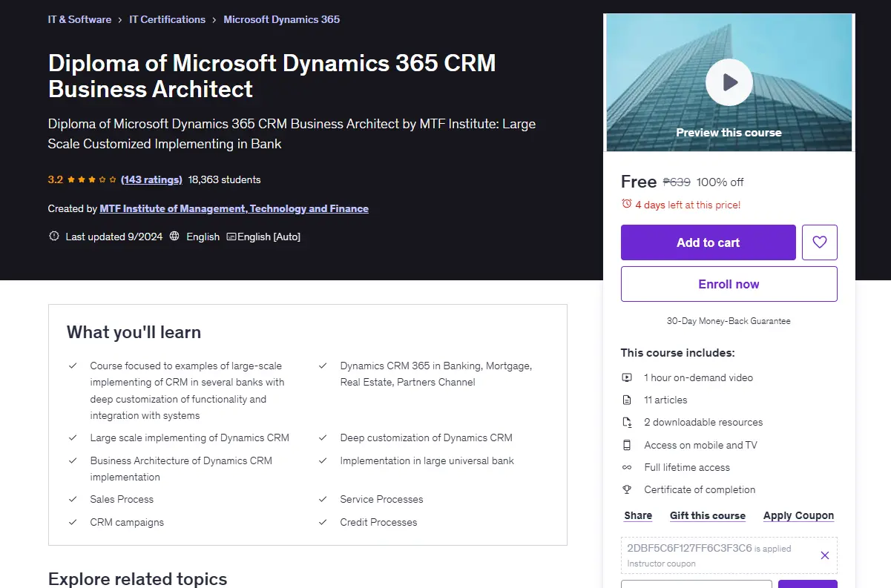
Task: Remove the applied coupon with X icon
Action: [824, 555]
